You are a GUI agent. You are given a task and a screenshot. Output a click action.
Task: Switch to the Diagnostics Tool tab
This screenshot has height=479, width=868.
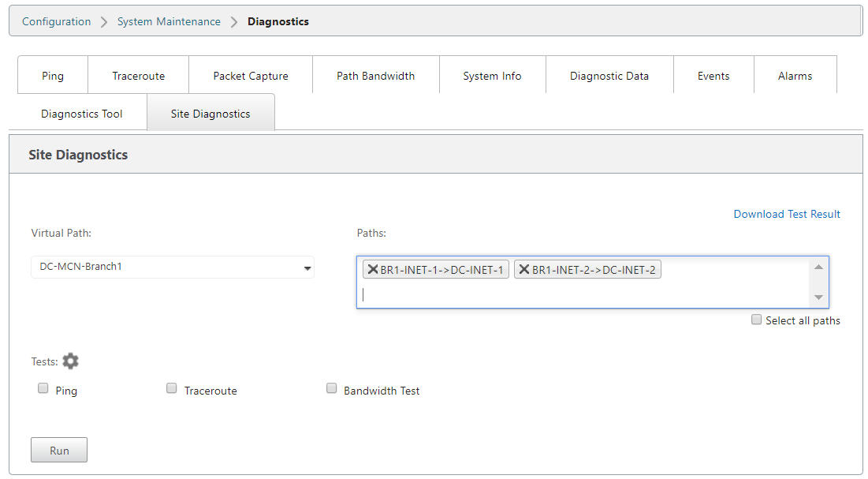point(82,114)
